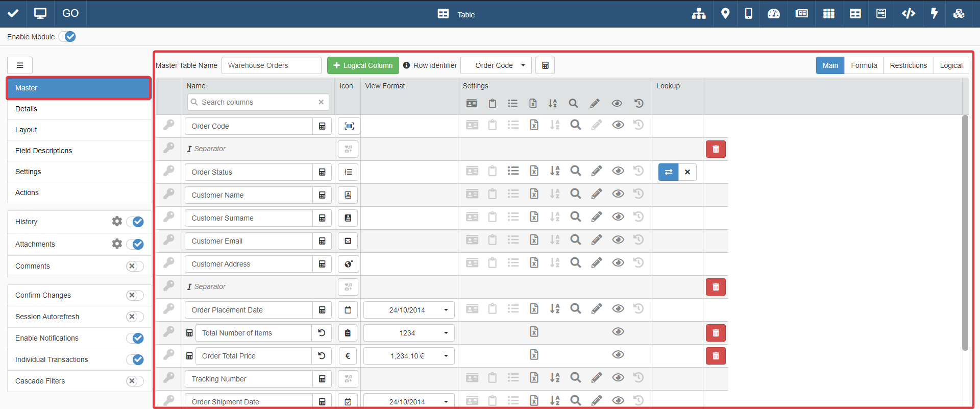This screenshot has height=409, width=980.
Task: Click the hamburger menu button in sidebar
Action: [x=20, y=65]
